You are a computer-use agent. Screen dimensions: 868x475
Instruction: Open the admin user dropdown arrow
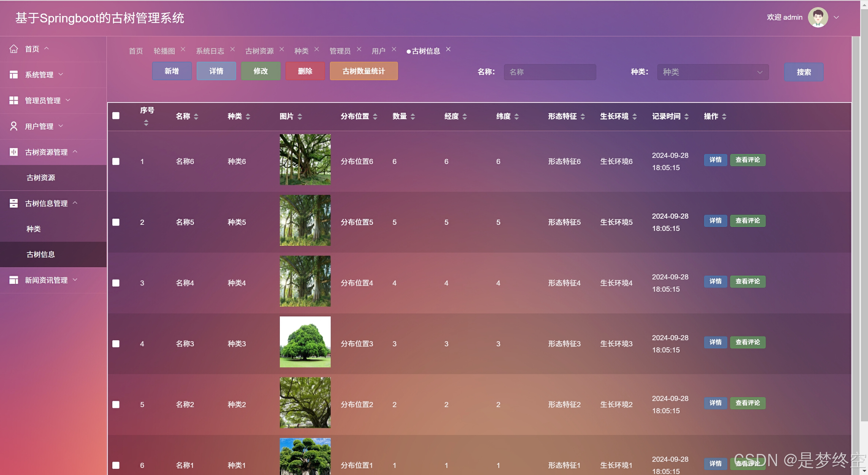[x=836, y=17]
